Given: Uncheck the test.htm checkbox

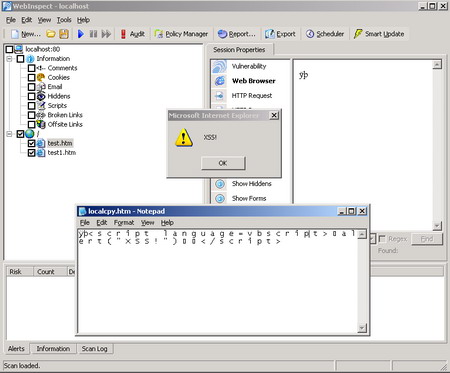Looking at the screenshot, I should coord(31,143).
